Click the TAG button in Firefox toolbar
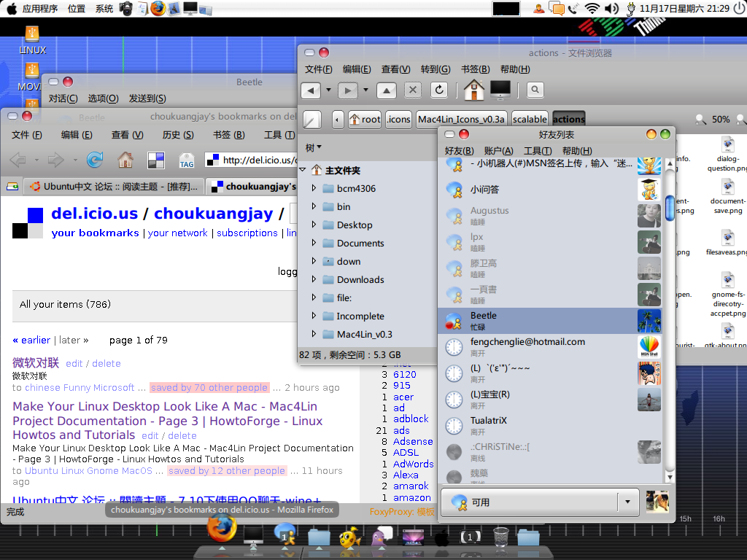This screenshot has width=747, height=560. 186,160
